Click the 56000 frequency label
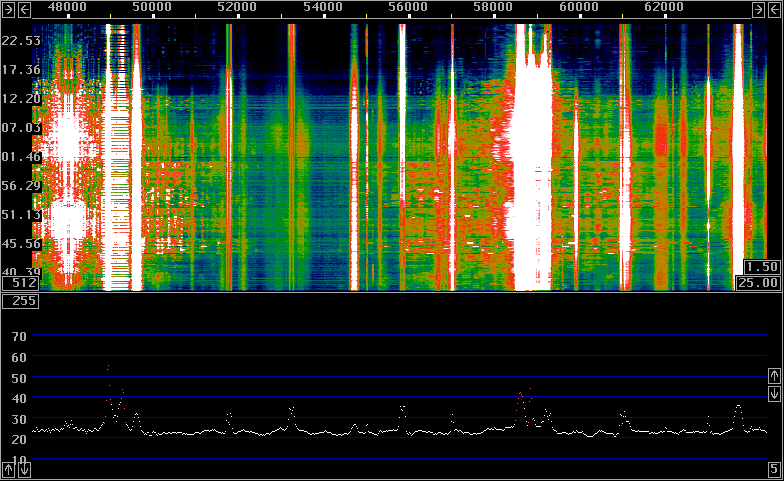The height and width of the screenshot is (481, 784). tap(408, 7)
